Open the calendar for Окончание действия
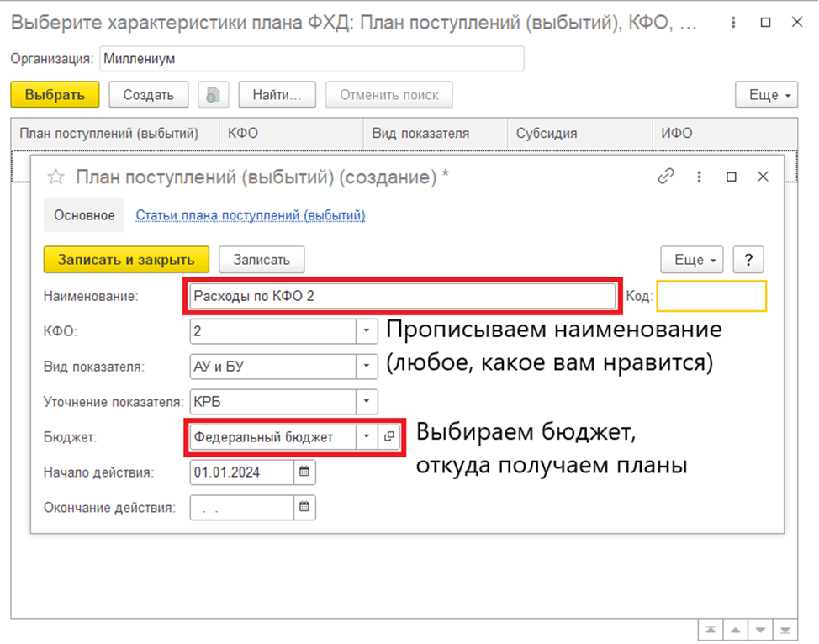819x644 pixels. [x=304, y=507]
